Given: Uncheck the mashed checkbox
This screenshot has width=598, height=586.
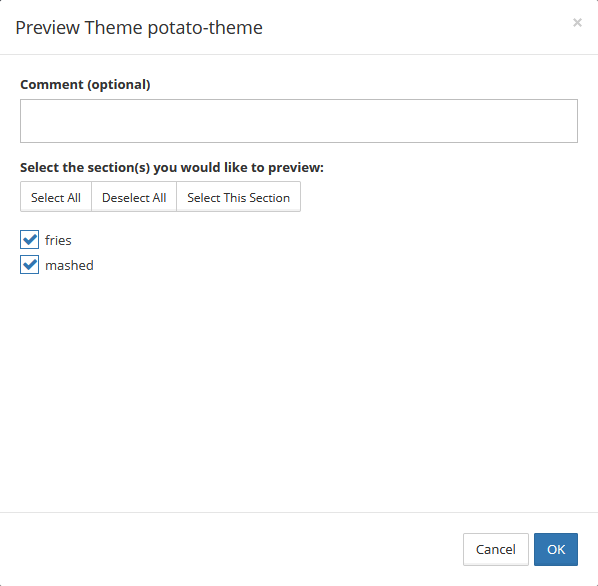Looking at the screenshot, I should 29,265.
